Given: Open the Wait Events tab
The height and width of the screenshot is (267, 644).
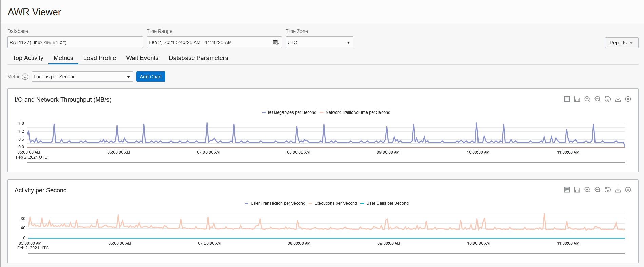Looking at the screenshot, I should [142, 58].
